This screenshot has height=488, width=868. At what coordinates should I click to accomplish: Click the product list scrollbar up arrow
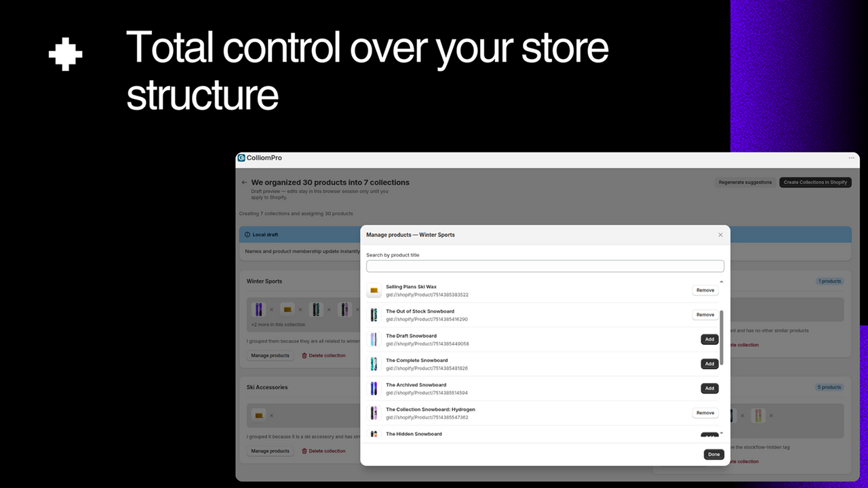click(x=721, y=281)
